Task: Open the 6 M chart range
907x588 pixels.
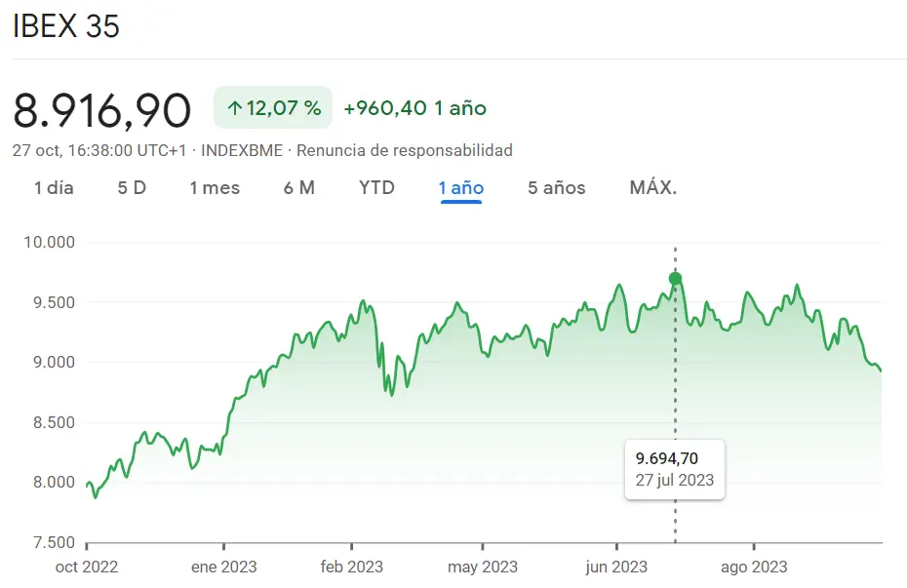Action: click(x=299, y=188)
